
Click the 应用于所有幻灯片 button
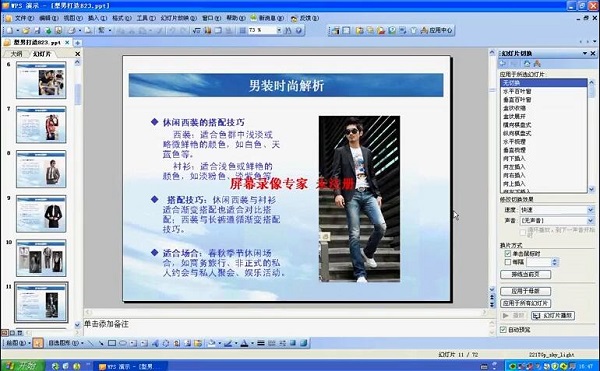[x=525, y=303]
